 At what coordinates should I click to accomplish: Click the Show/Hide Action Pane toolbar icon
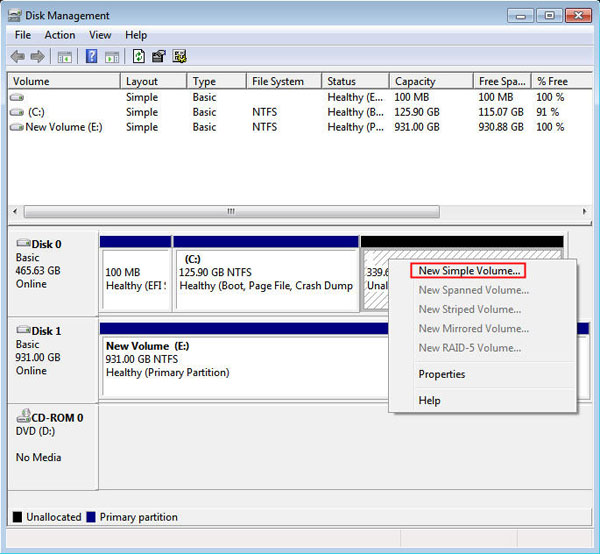[112, 57]
